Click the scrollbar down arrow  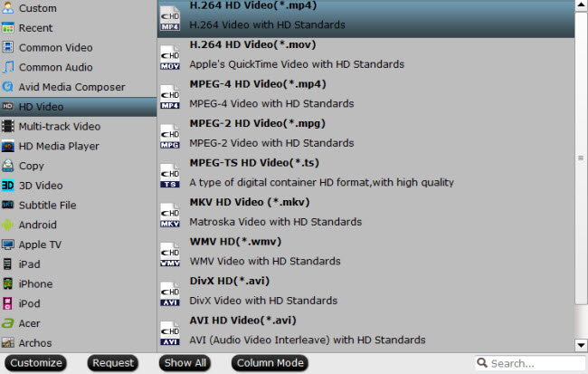click(x=581, y=345)
